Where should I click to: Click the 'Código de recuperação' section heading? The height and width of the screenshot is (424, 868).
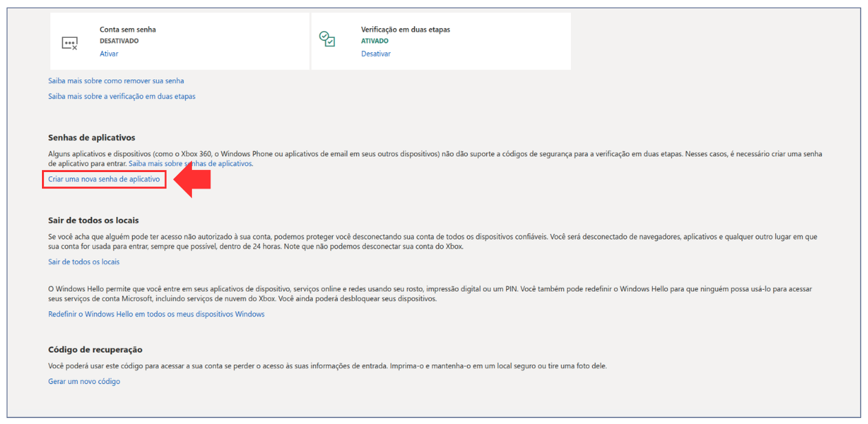(x=95, y=350)
